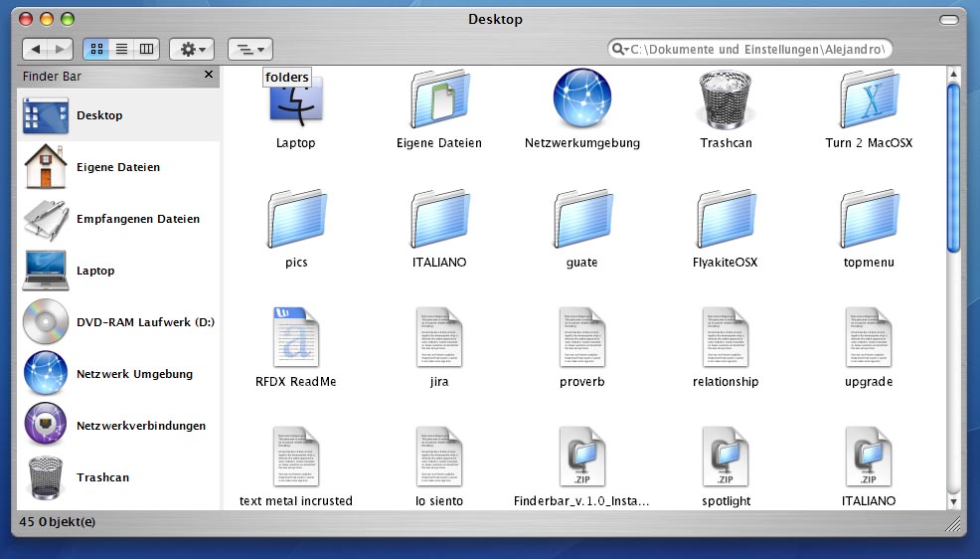The height and width of the screenshot is (559, 980).
Task: Click the 45 Objekt(e) status text
Action: pyautogui.click(x=58, y=521)
